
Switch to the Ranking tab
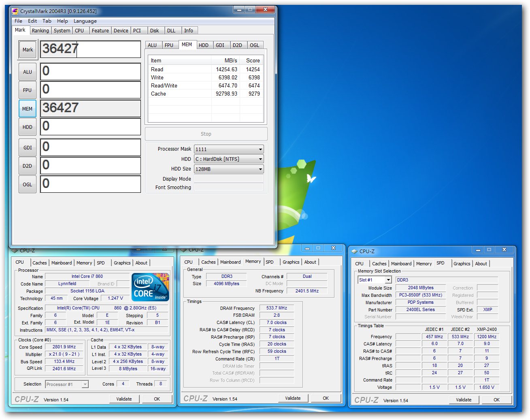pyautogui.click(x=40, y=31)
